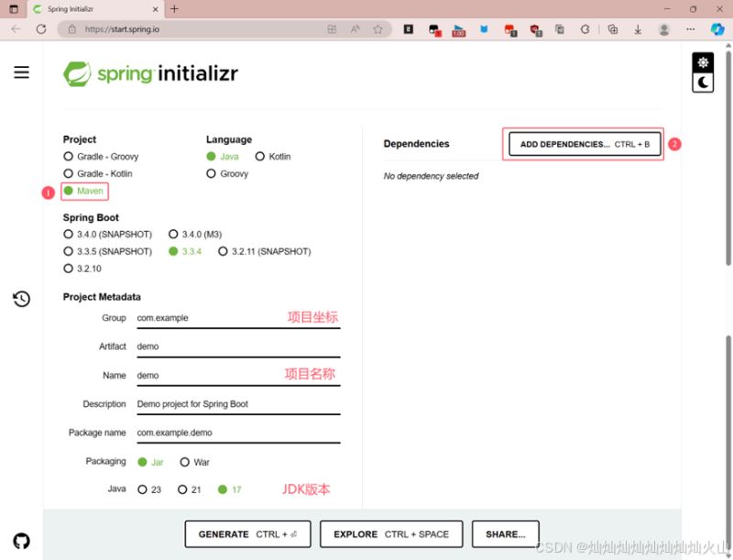
Task: Reload the page with refresh icon
Action: [41, 29]
